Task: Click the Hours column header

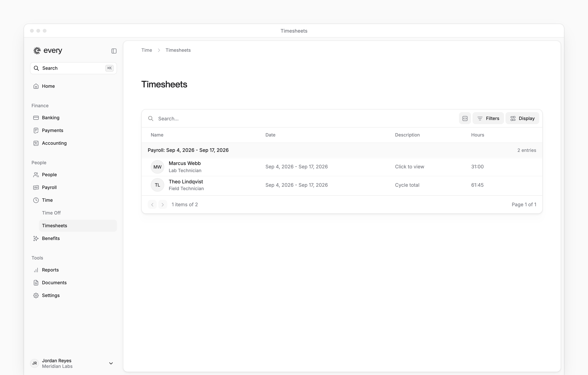Action: (x=478, y=135)
